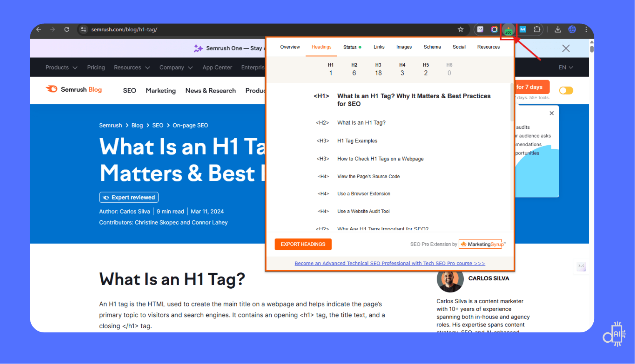Open the Marketing blog category
The height and width of the screenshot is (364, 635).
(x=160, y=90)
